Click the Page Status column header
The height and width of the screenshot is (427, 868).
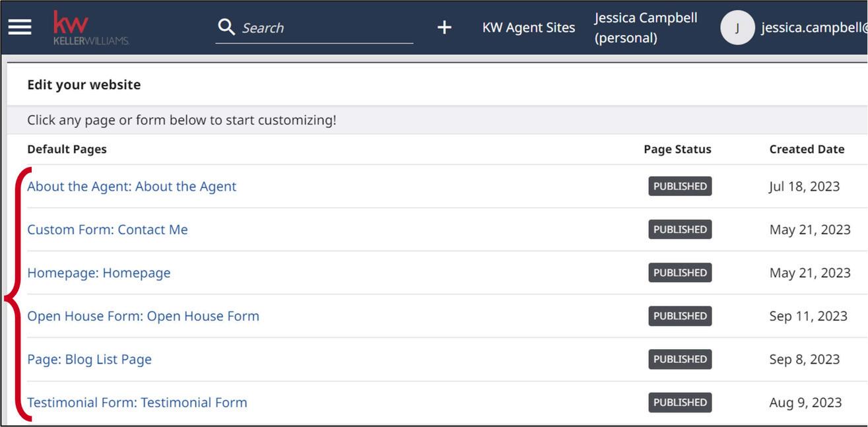677,149
